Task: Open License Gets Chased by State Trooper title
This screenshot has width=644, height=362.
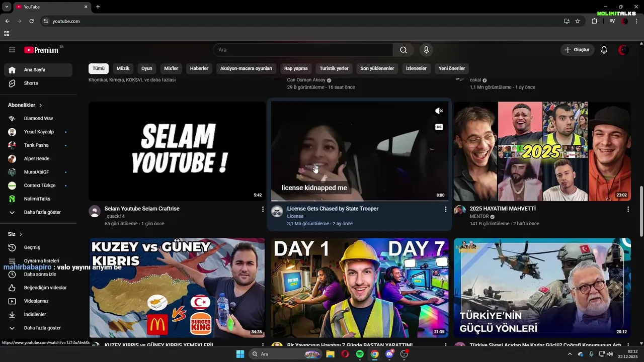Action: 333,209
